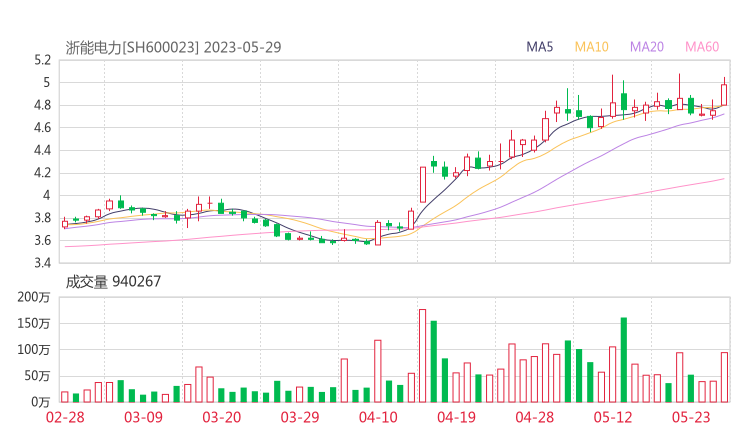
Task: Click the MA10 legend label
Action: (x=591, y=47)
